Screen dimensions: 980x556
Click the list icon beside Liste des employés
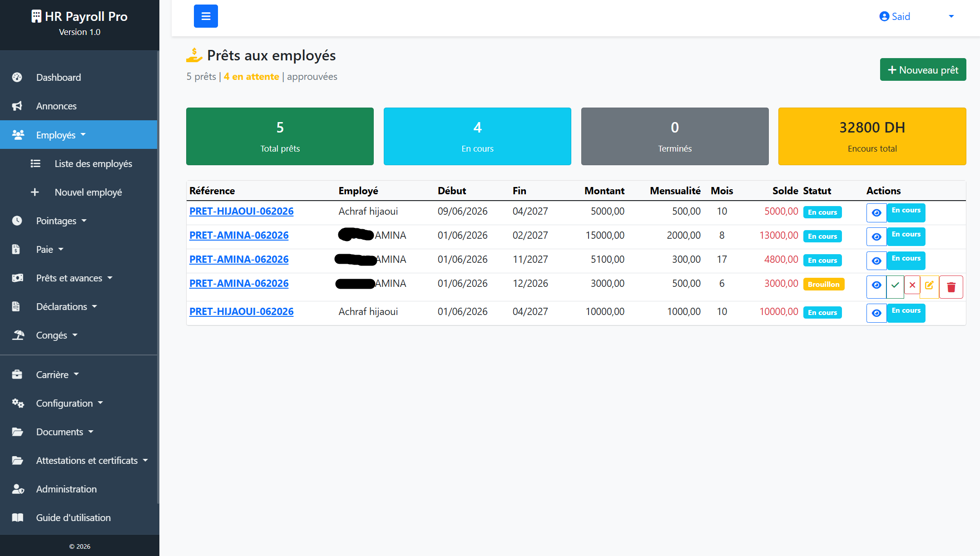click(x=35, y=163)
